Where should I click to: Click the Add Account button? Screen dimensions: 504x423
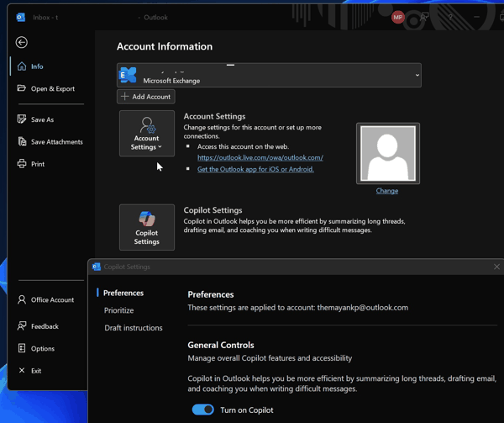coord(146,97)
